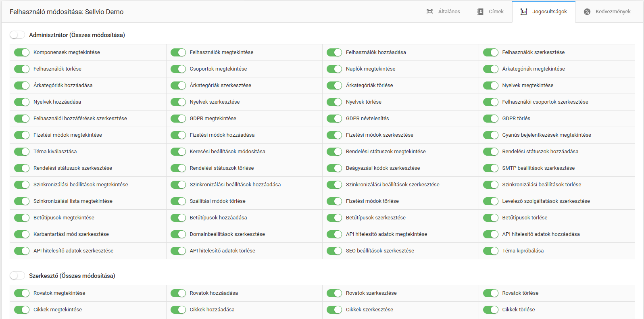Toggle Naplók megtekintése permission
This screenshot has height=319, width=644.
334,69
